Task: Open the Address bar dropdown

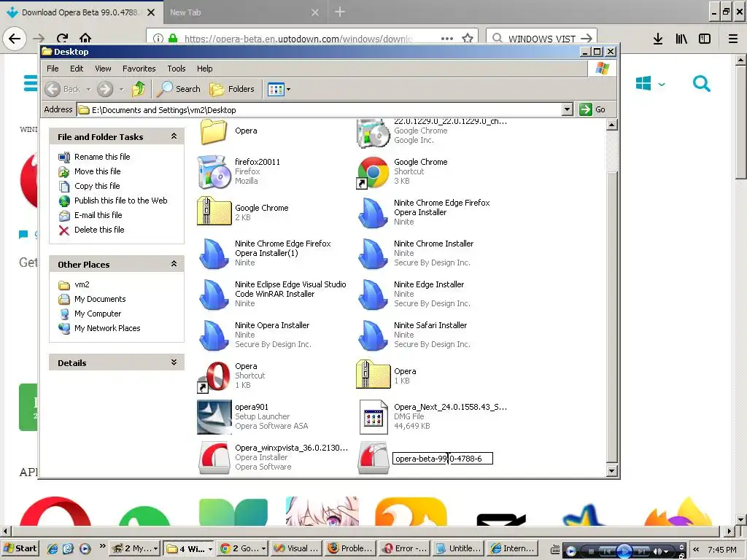Action: click(x=567, y=109)
